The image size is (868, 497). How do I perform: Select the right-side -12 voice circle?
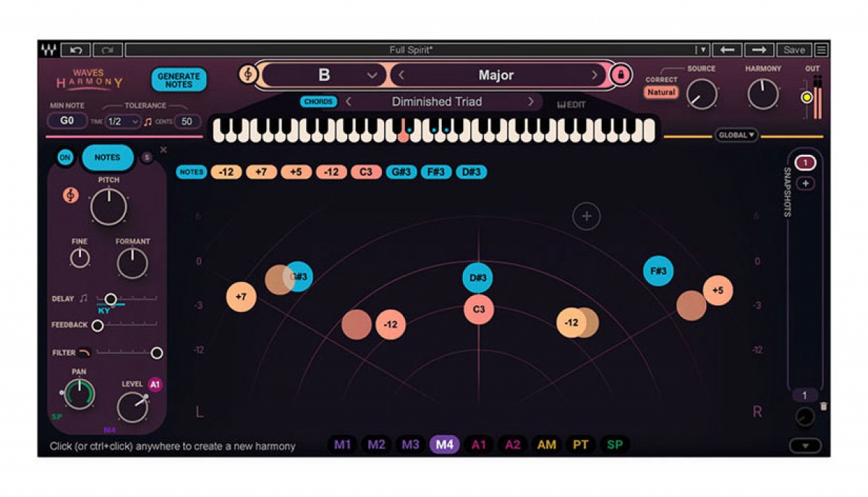pos(571,323)
